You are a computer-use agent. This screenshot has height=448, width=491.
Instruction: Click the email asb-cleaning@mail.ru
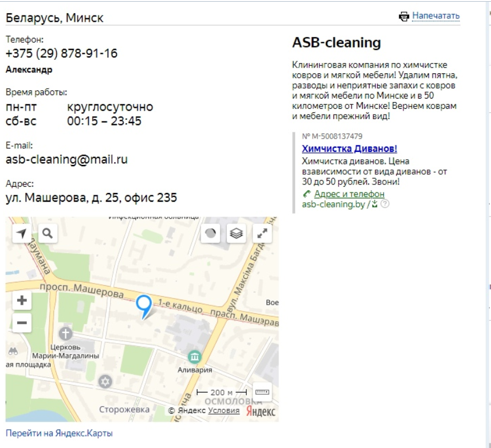pos(66,159)
